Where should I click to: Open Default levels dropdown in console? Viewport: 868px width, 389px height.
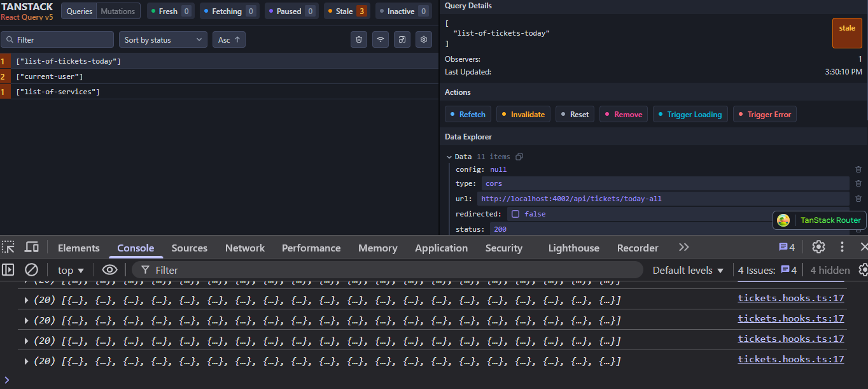point(688,270)
